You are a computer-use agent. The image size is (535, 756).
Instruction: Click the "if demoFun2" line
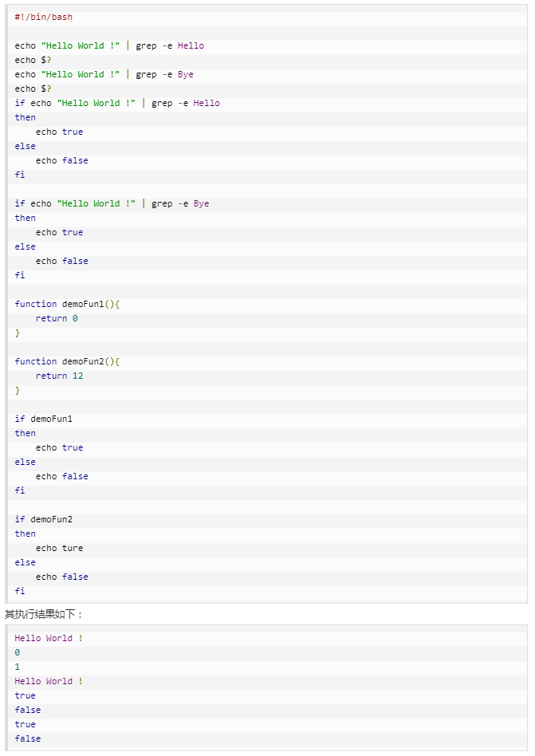pyautogui.click(x=43, y=519)
